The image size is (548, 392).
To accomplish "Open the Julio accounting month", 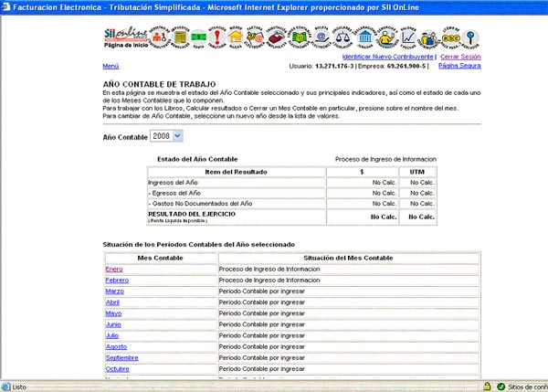I will point(111,335).
